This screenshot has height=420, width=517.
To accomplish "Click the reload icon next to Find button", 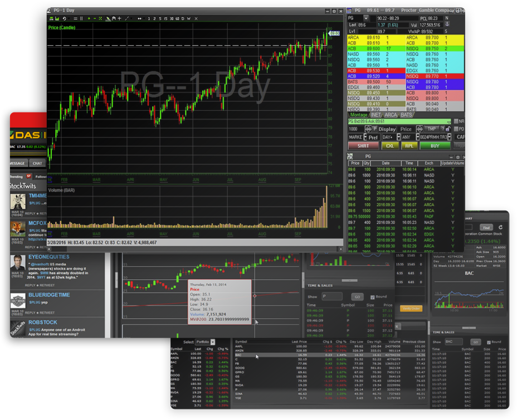I will tap(500, 227).
